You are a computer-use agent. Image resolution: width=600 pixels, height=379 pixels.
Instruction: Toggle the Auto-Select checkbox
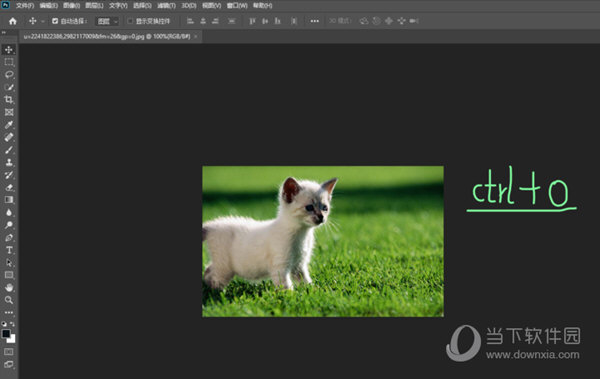pos(55,21)
